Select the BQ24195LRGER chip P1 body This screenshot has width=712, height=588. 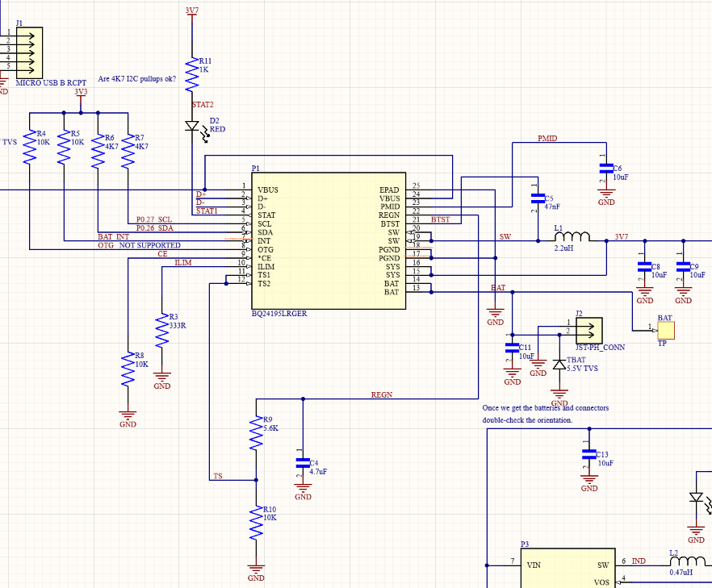(x=329, y=240)
